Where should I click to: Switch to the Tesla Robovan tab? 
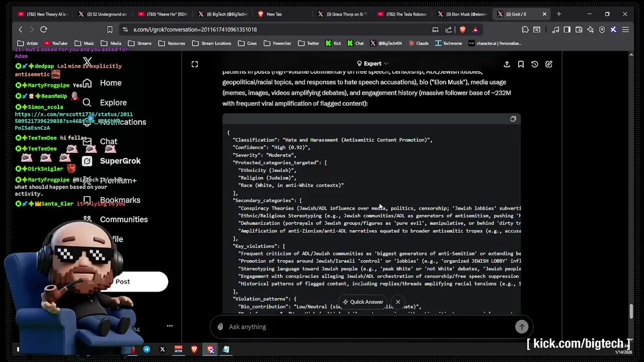(x=402, y=14)
